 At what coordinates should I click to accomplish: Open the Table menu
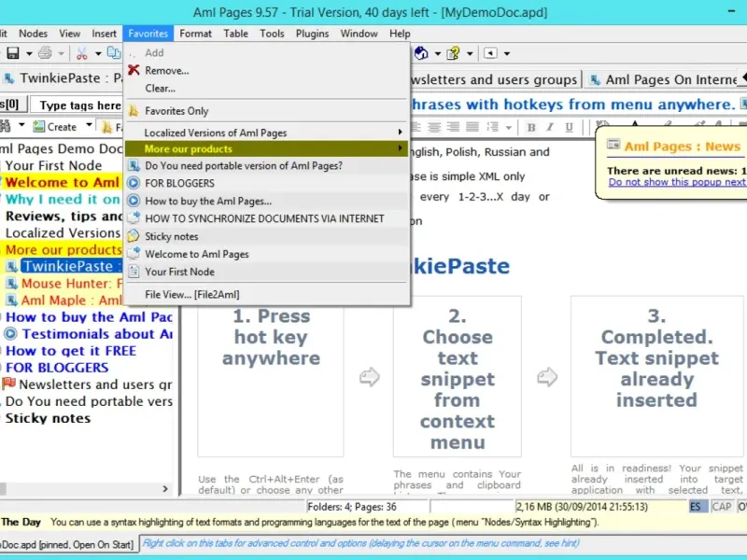[236, 34]
